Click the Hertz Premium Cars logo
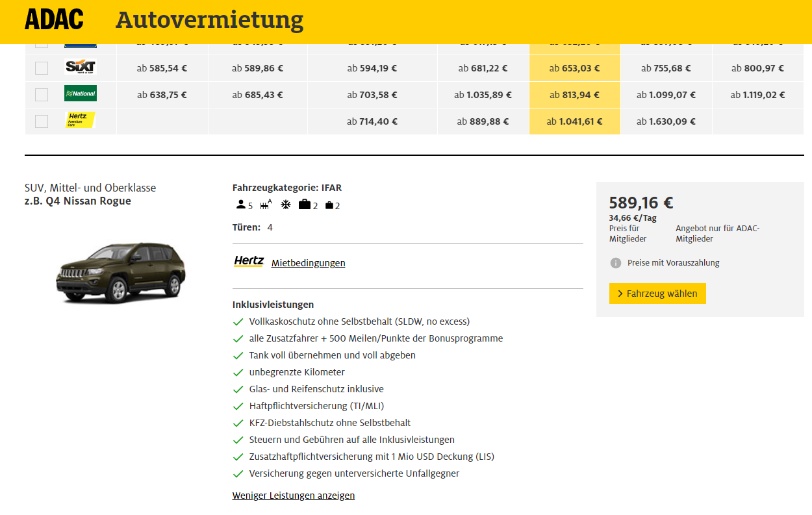The image size is (812, 515). pyautogui.click(x=81, y=120)
